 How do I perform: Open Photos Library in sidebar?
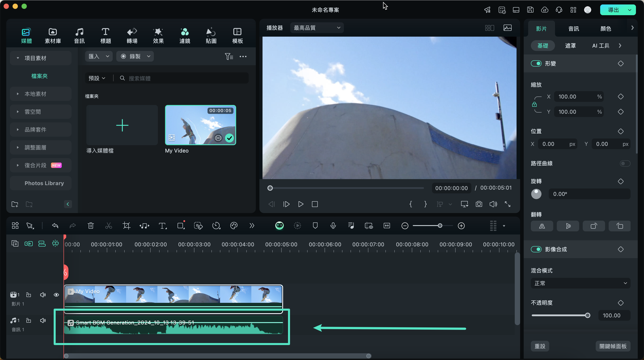pyautogui.click(x=40, y=183)
